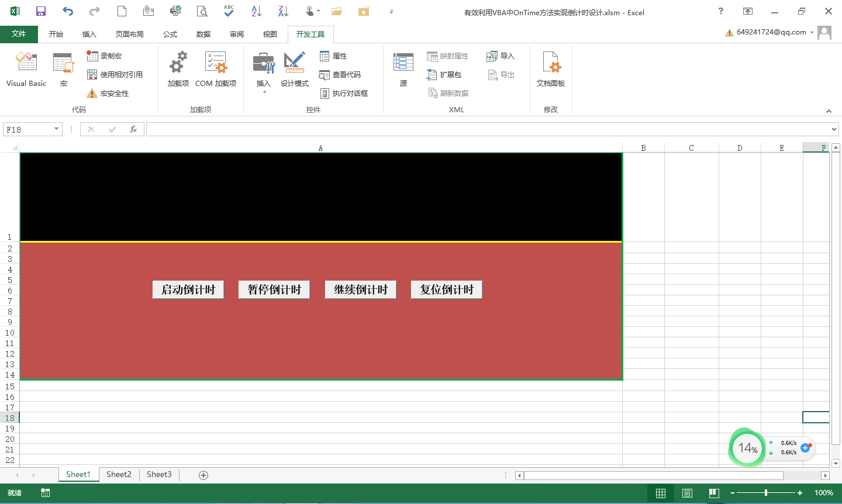Open the Name Box dropdown arrow
Viewport: 842px width, 504px height.
click(x=57, y=129)
